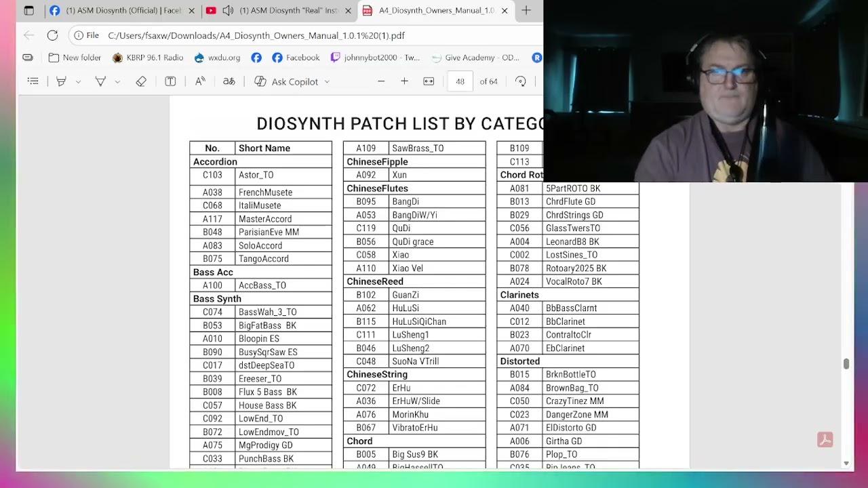Screen dimensions: 868x488
Task: Click the page number field showing 48
Action: 460,81
